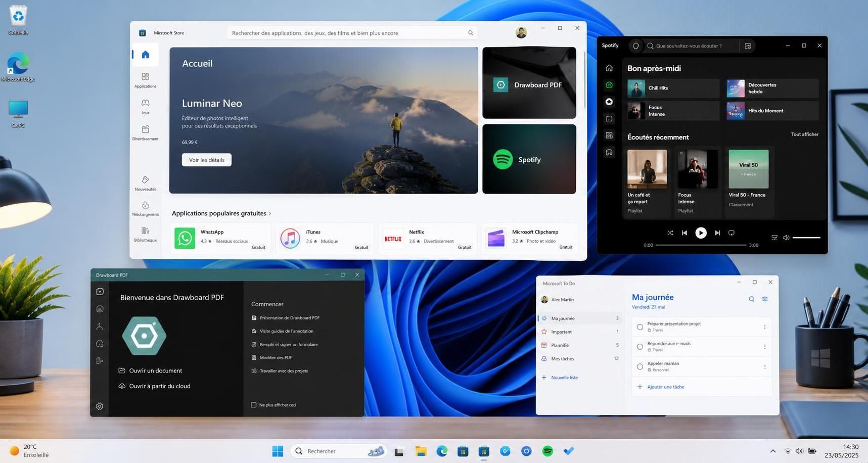The width and height of the screenshot is (868, 463).
Task: Click the Microsoft Store search field
Action: click(x=352, y=33)
